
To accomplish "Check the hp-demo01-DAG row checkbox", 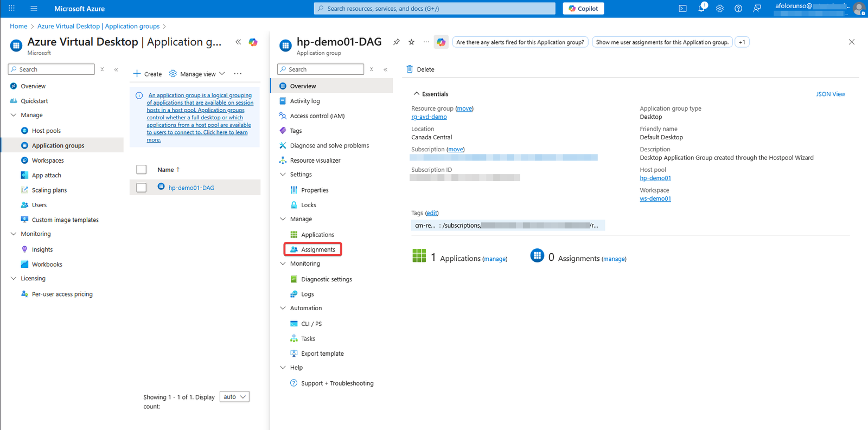I will (x=142, y=188).
